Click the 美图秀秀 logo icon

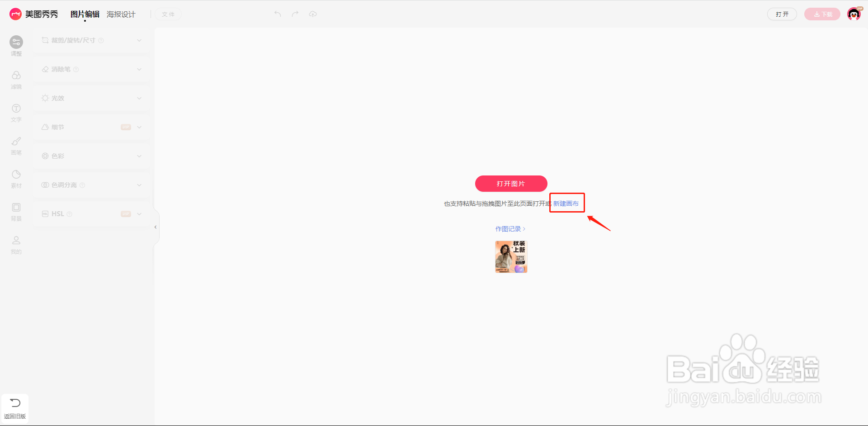click(15, 14)
